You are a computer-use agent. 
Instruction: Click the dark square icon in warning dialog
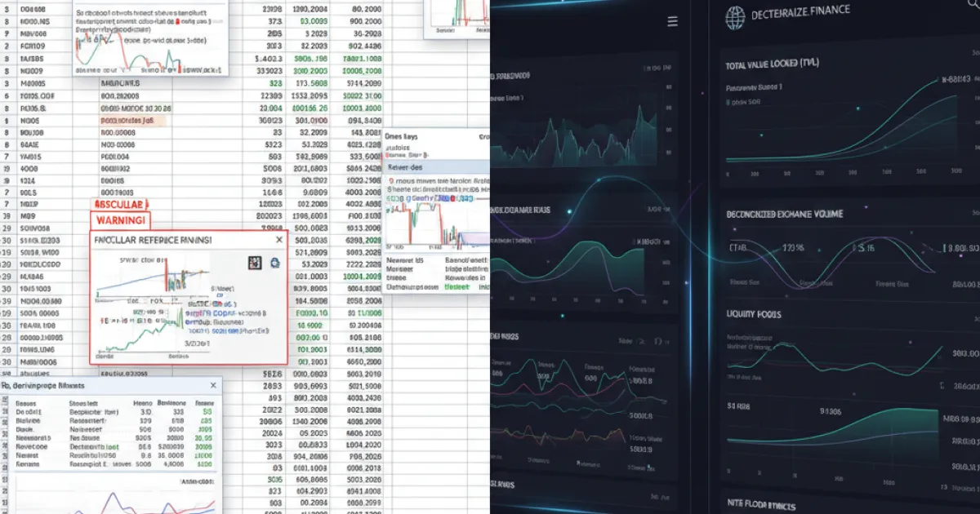point(253,262)
